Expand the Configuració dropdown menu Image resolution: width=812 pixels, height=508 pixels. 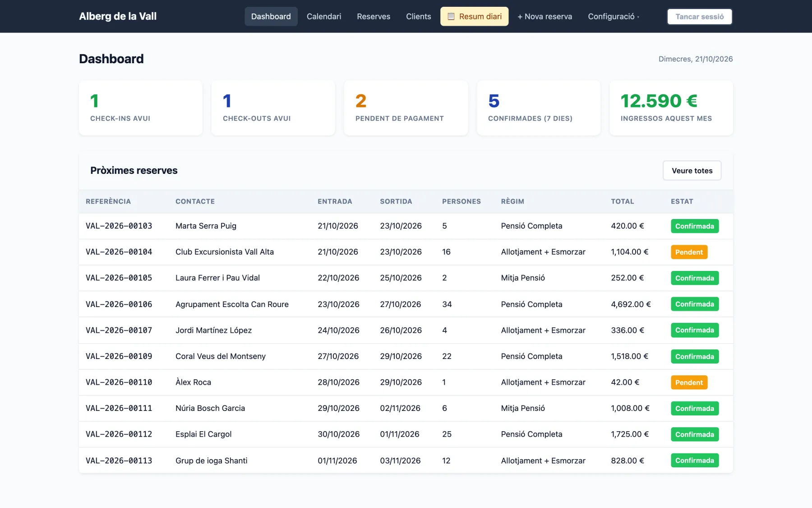point(613,17)
